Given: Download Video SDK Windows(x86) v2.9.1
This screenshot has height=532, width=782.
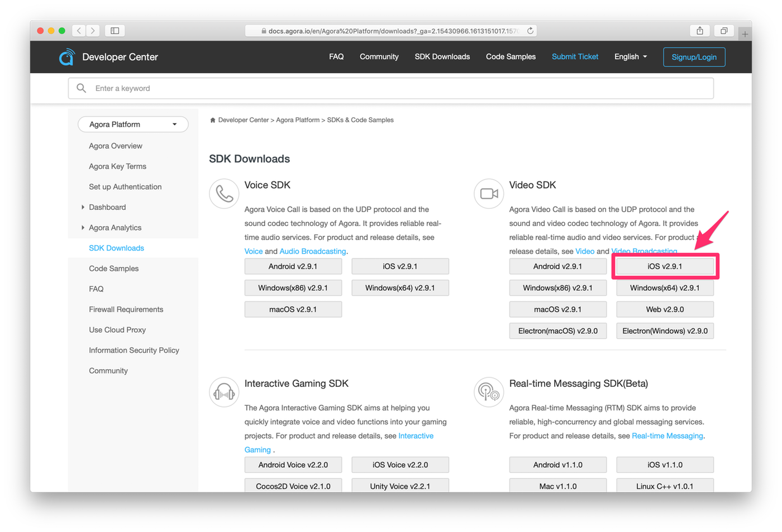Looking at the screenshot, I should pyautogui.click(x=557, y=288).
